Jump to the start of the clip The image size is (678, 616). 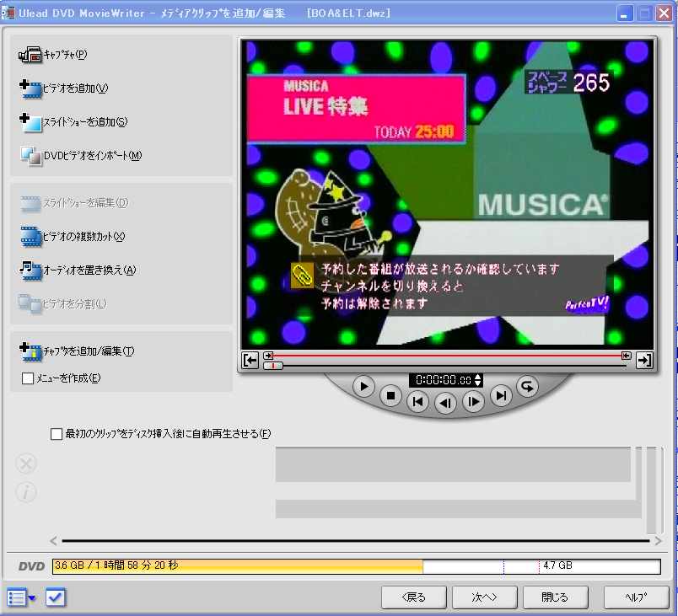(x=417, y=402)
